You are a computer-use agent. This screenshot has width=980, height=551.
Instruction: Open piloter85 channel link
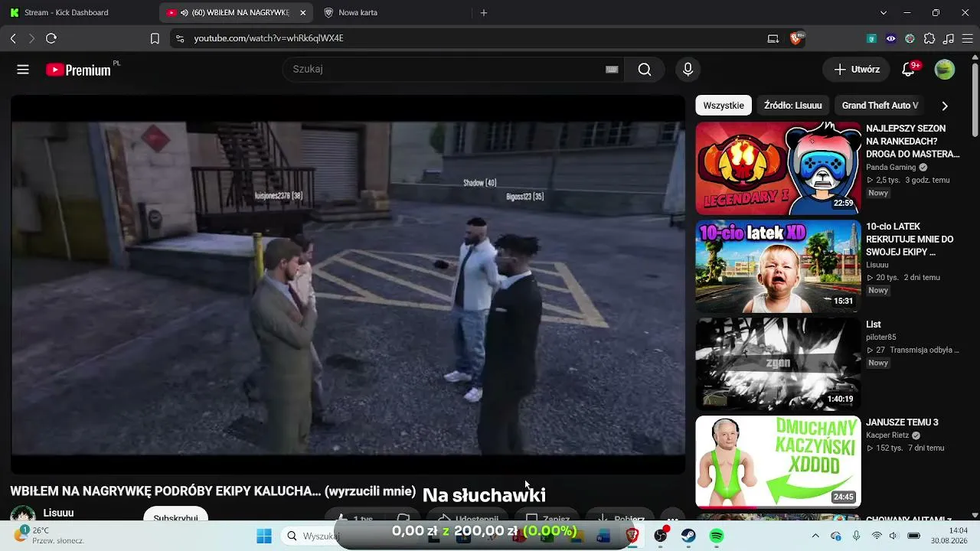881,337
